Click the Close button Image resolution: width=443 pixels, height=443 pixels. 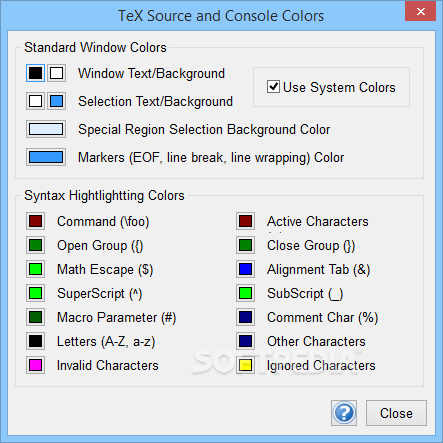coord(396,413)
